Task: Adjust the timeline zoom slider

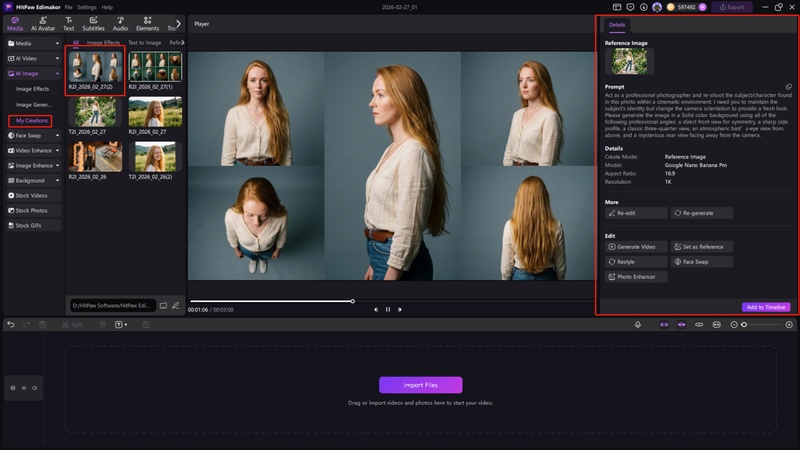Action: click(x=744, y=324)
